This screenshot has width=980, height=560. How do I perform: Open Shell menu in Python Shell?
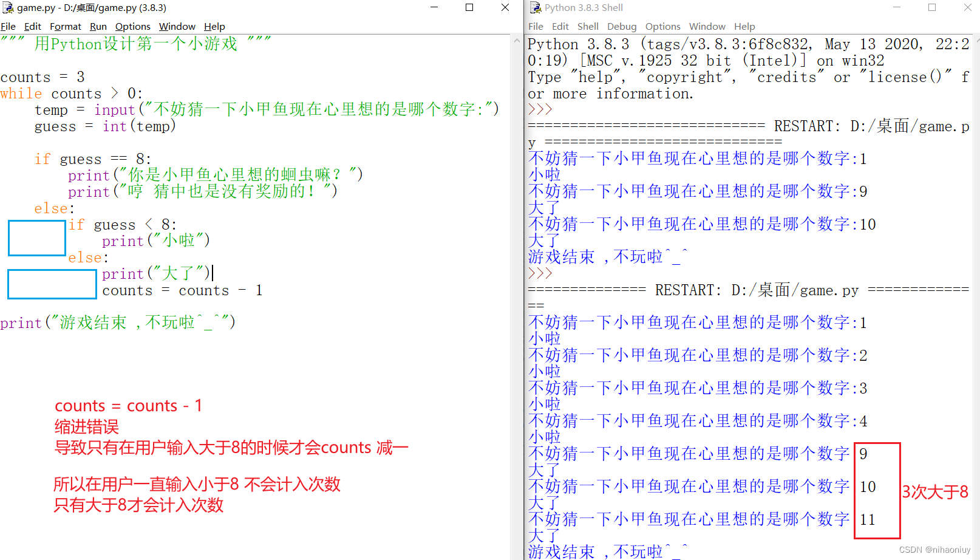(x=588, y=27)
